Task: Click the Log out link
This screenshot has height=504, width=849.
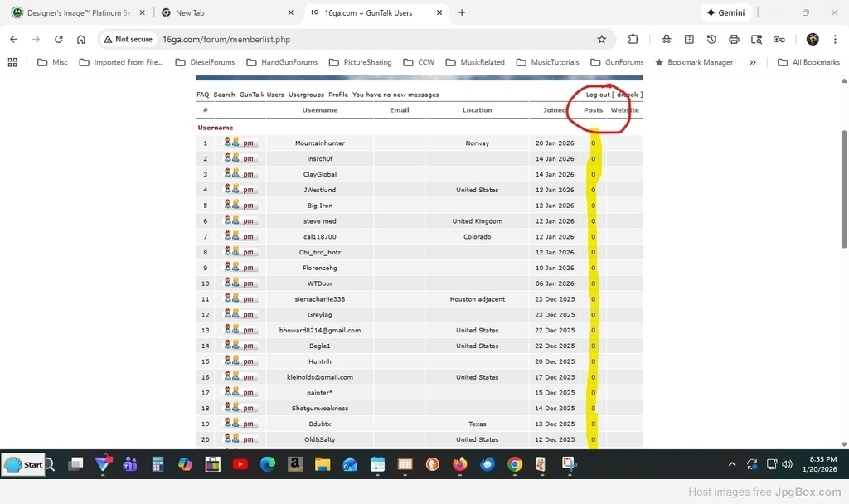Action: click(597, 94)
